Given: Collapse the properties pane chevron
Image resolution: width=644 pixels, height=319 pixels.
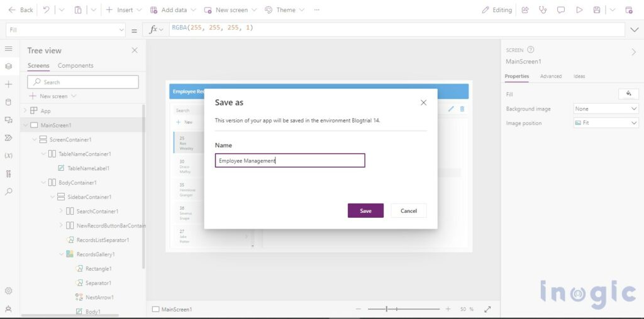Looking at the screenshot, I should tap(634, 52).
